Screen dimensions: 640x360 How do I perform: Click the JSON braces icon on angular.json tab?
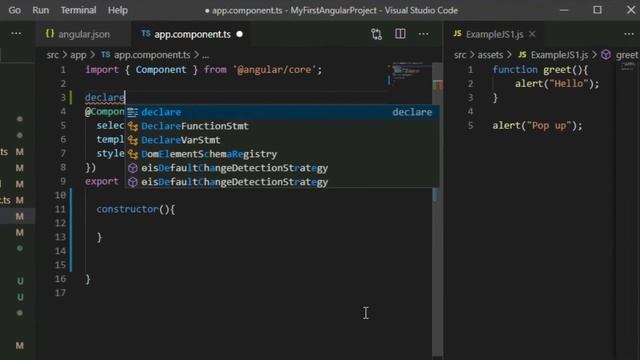[x=50, y=34]
